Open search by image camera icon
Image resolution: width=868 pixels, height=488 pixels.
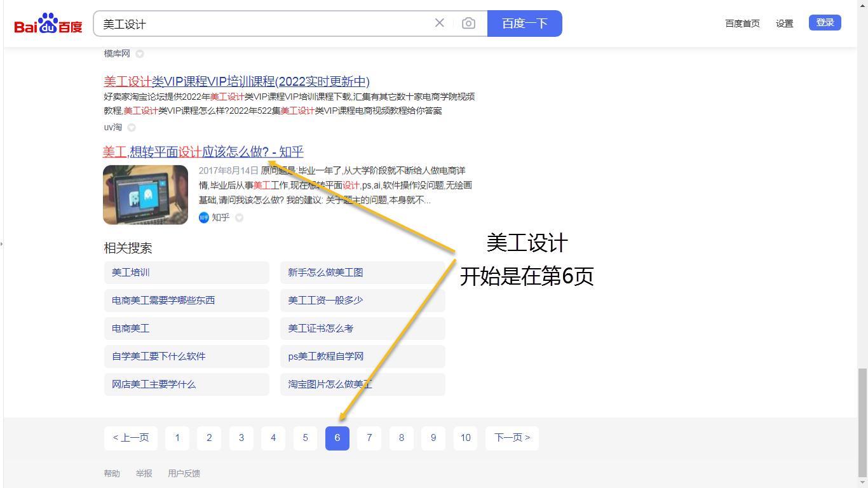click(x=468, y=23)
